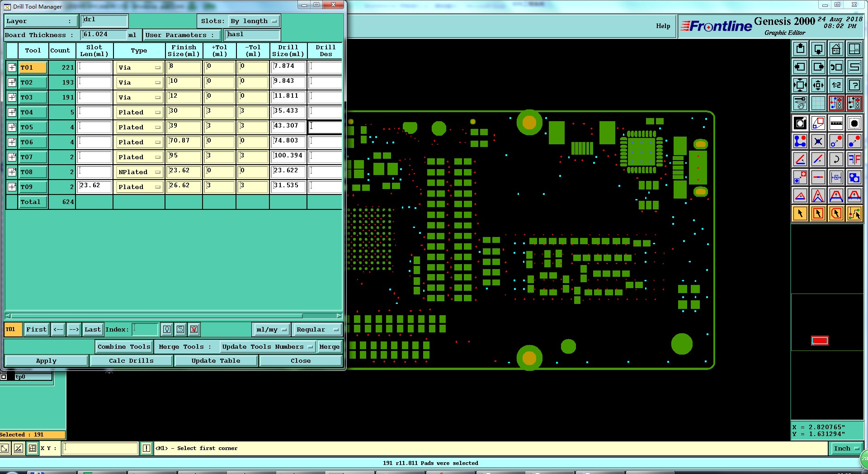The width and height of the screenshot is (868, 474).
Task: Click the exclamation mark icon near XY field
Action: (146, 448)
